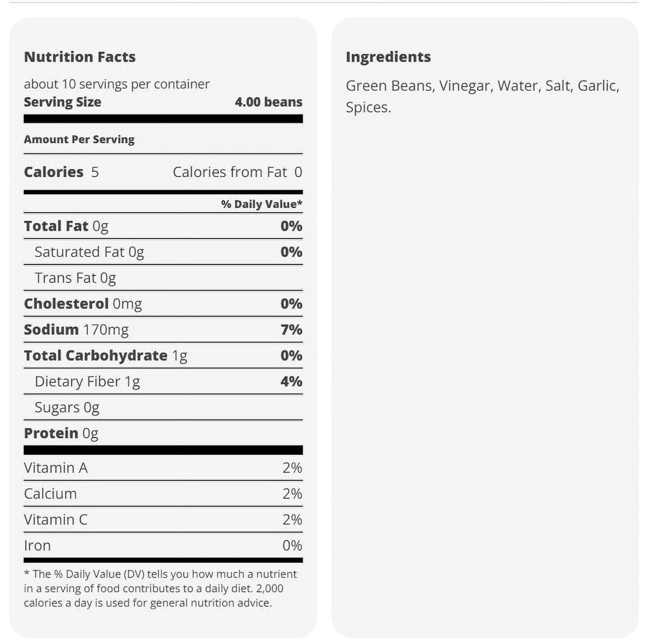654x644 pixels.
Task: Click the Cholesterol 0mg row
Action: [163, 303]
